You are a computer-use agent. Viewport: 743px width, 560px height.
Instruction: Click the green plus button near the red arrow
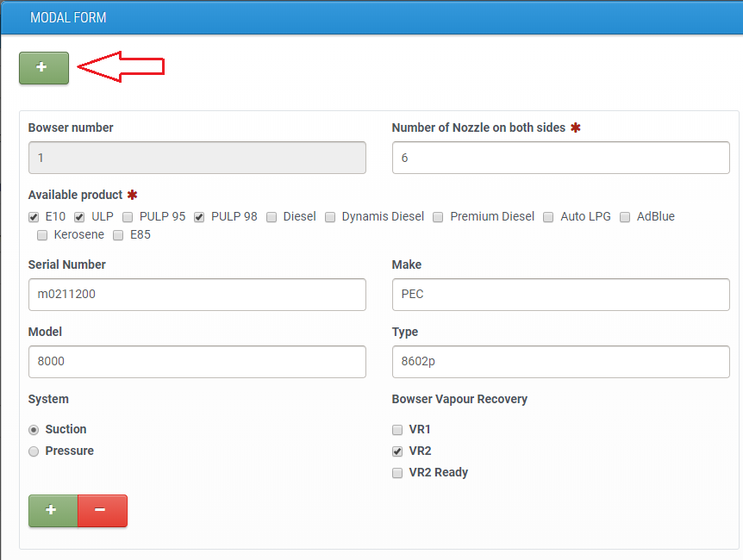point(43,68)
